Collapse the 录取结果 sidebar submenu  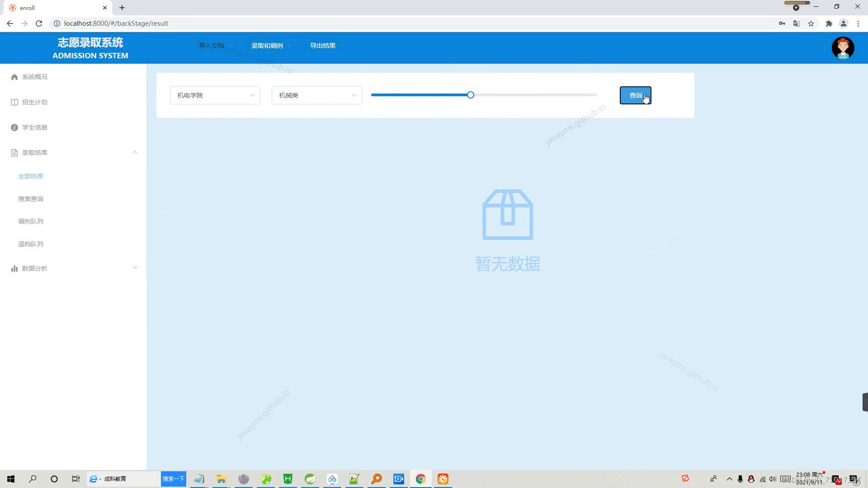coord(135,152)
